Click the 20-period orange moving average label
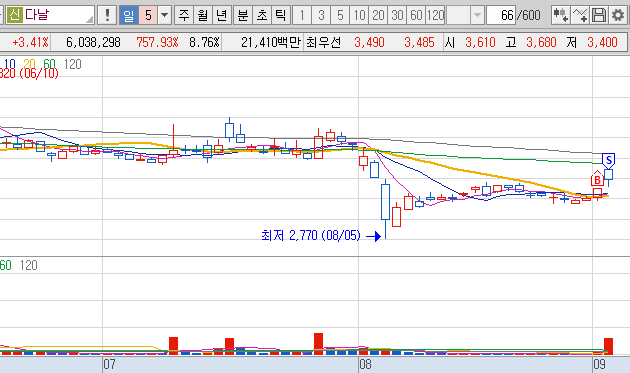The height and width of the screenshot is (373, 630). pyautogui.click(x=29, y=64)
